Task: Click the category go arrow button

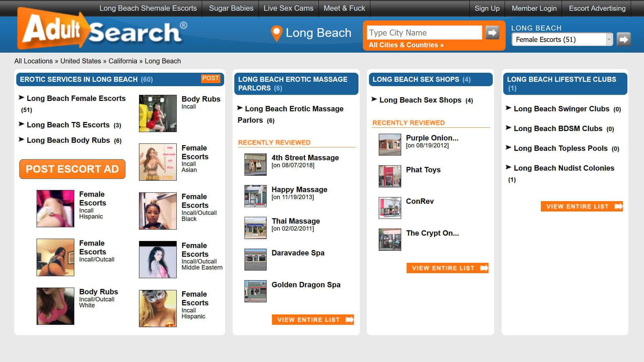Action: tap(624, 40)
